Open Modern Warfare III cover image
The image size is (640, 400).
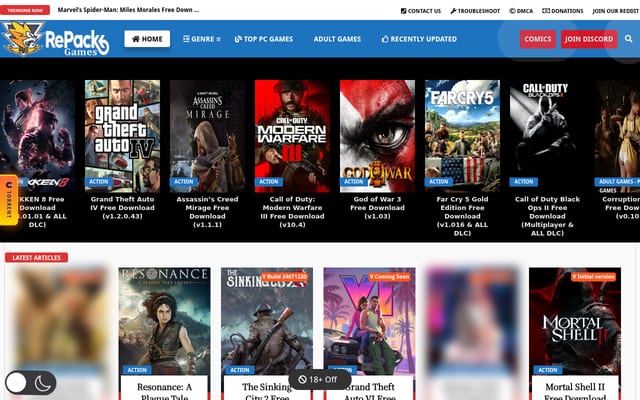coord(292,136)
